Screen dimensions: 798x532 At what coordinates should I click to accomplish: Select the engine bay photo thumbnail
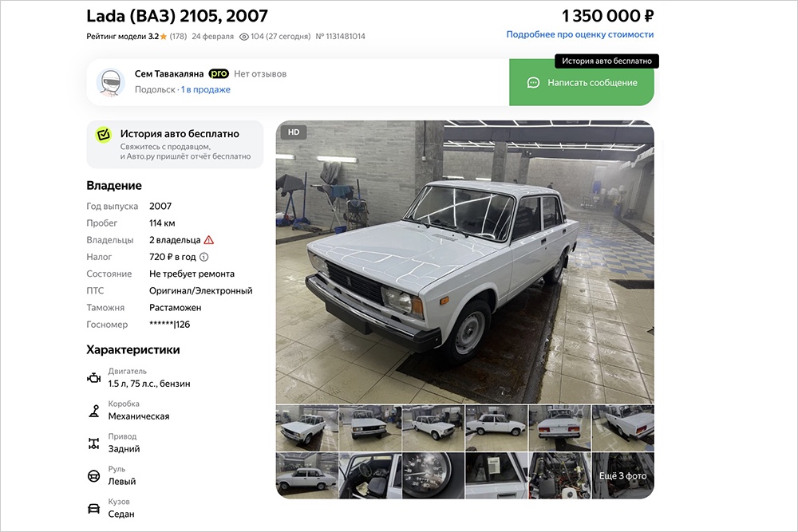(560, 475)
